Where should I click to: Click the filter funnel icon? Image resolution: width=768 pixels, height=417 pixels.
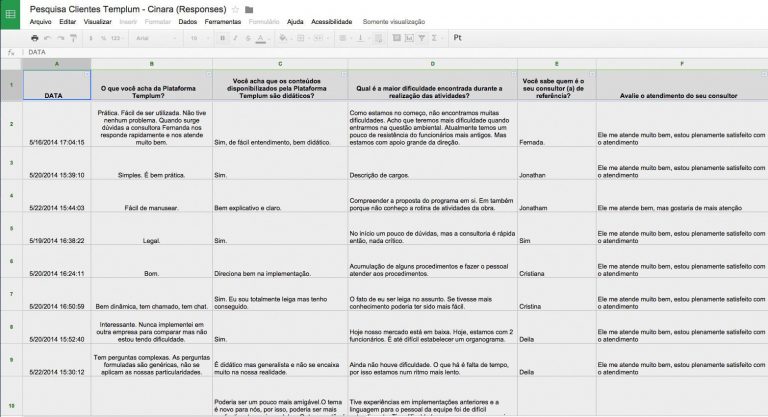click(421, 38)
